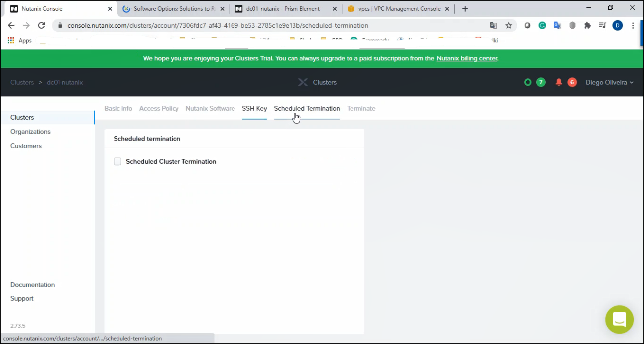The height and width of the screenshot is (344, 644).
Task: Bookmark page with the star icon
Action: pyautogui.click(x=508, y=25)
